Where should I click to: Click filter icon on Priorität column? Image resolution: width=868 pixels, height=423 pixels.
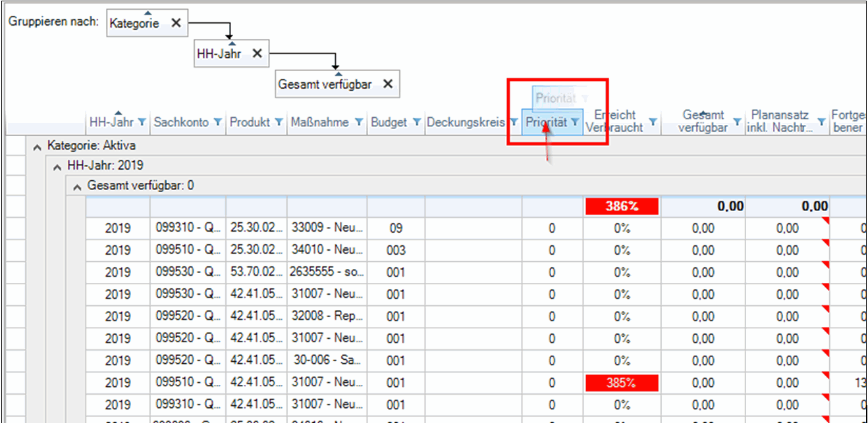pyautogui.click(x=575, y=122)
